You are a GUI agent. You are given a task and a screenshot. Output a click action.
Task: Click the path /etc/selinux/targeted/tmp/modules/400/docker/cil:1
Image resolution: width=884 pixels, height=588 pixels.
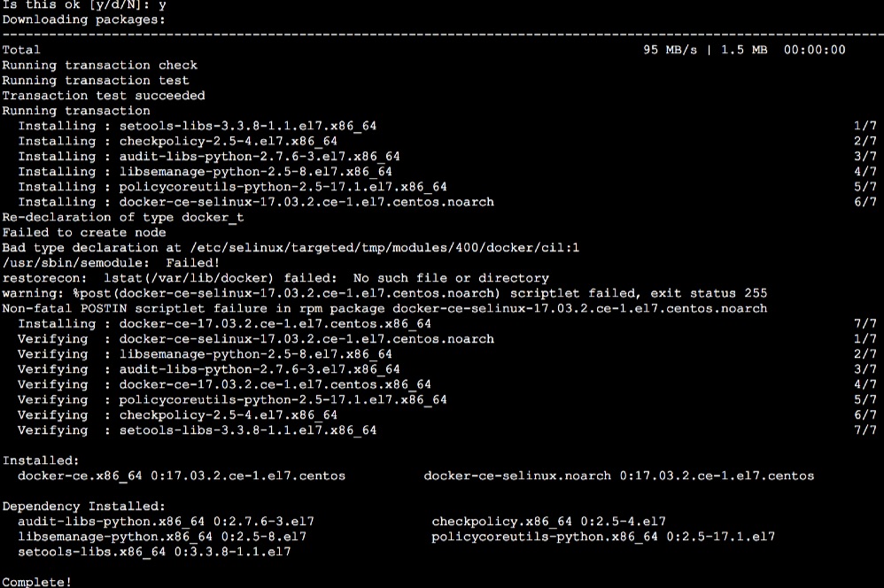pos(385,247)
